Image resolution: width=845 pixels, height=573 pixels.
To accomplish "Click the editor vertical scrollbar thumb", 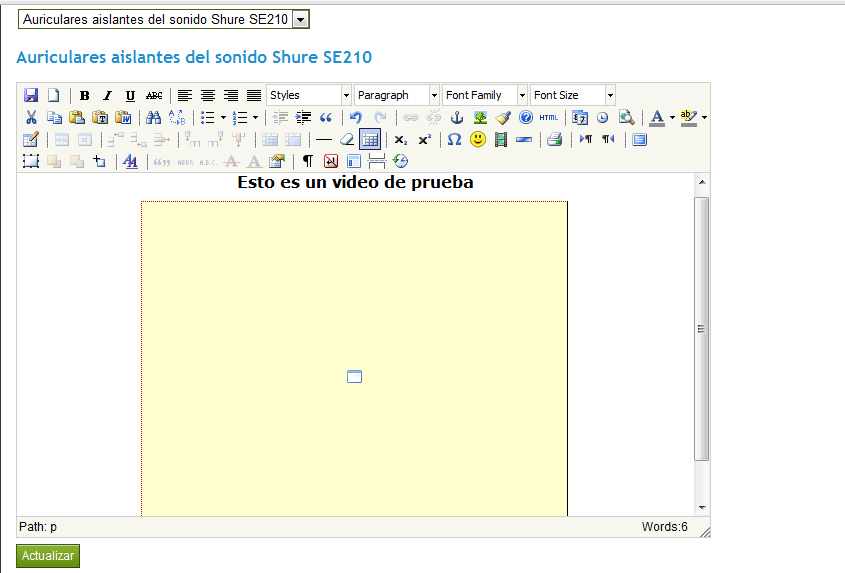I will point(701,328).
